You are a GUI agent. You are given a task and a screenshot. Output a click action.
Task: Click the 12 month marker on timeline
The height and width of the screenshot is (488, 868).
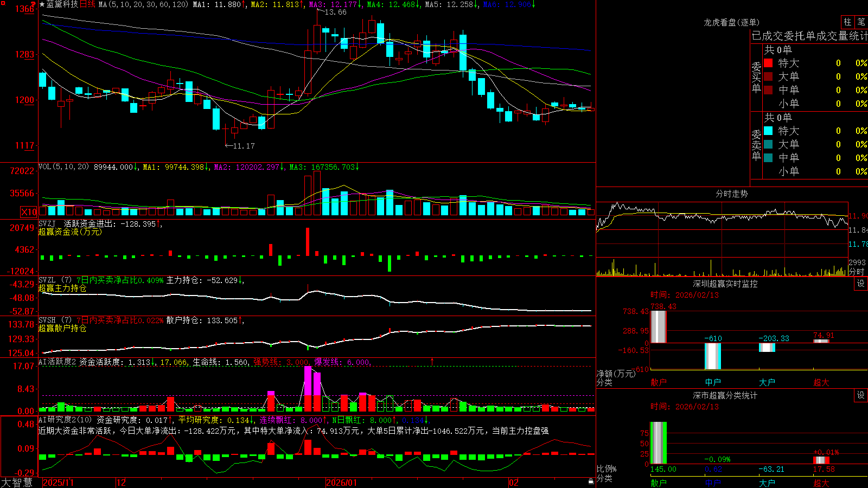tap(121, 483)
